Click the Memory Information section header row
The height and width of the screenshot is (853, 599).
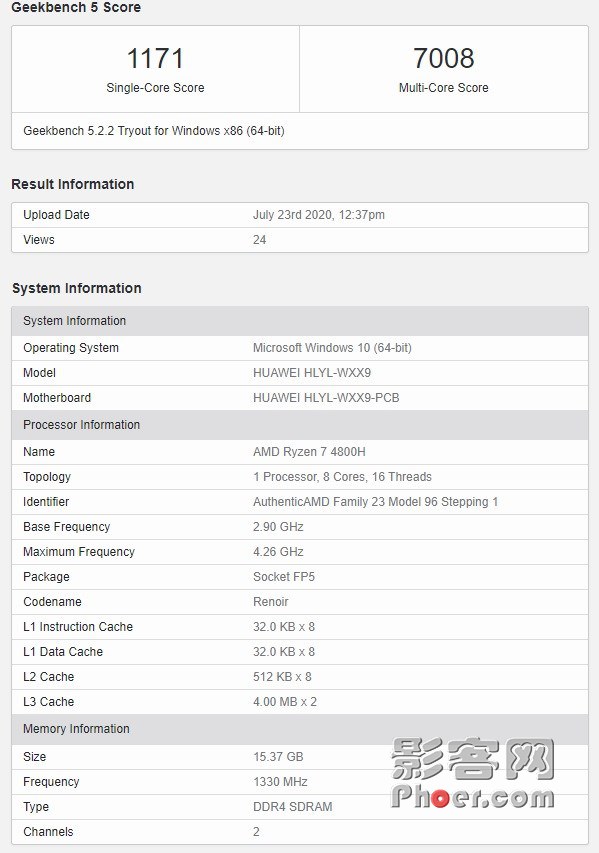click(x=300, y=729)
